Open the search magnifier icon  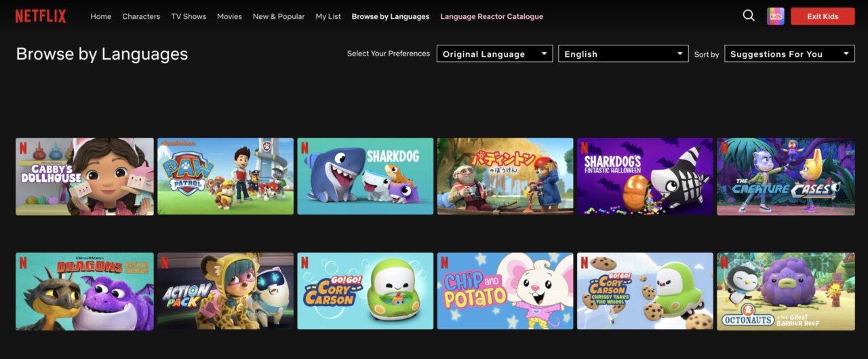749,16
